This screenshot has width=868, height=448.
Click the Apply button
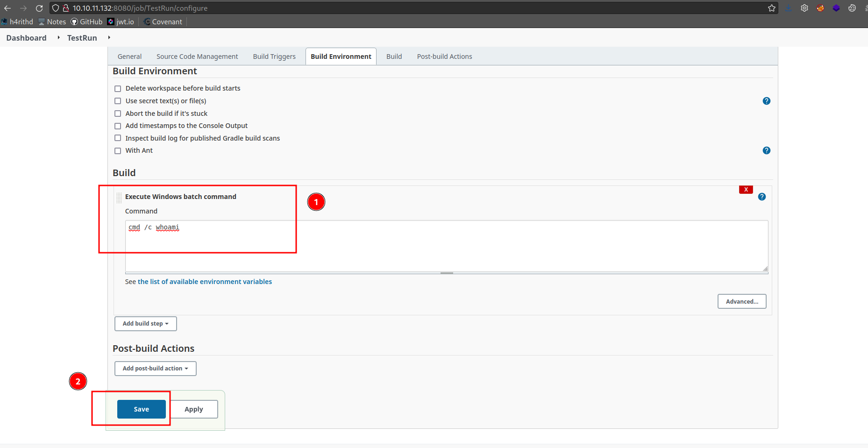[194, 409]
